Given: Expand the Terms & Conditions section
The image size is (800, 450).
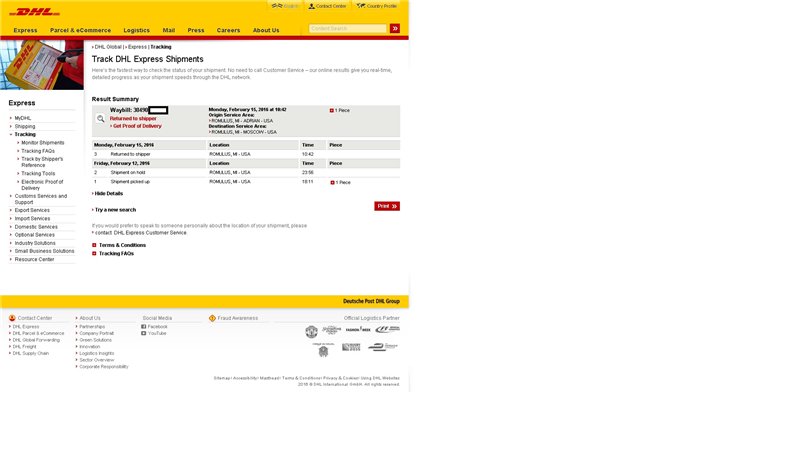Looking at the screenshot, I should pyautogui.click(x=120, y=245).
